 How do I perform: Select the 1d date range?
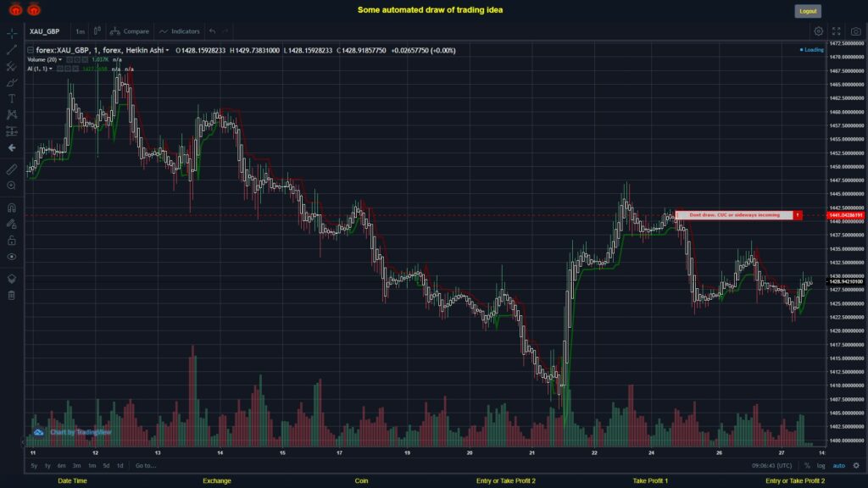pos(120,466)
